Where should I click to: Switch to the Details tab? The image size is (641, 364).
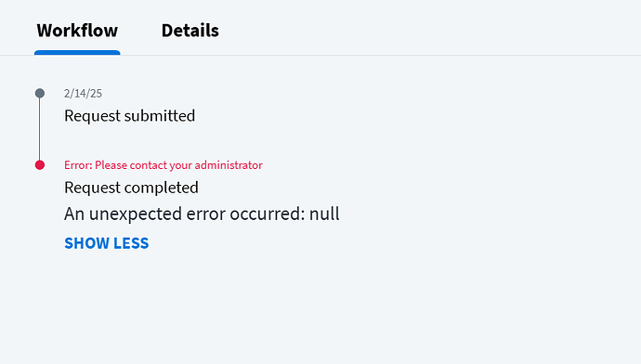pyautogui.click(x=190, y=31)
